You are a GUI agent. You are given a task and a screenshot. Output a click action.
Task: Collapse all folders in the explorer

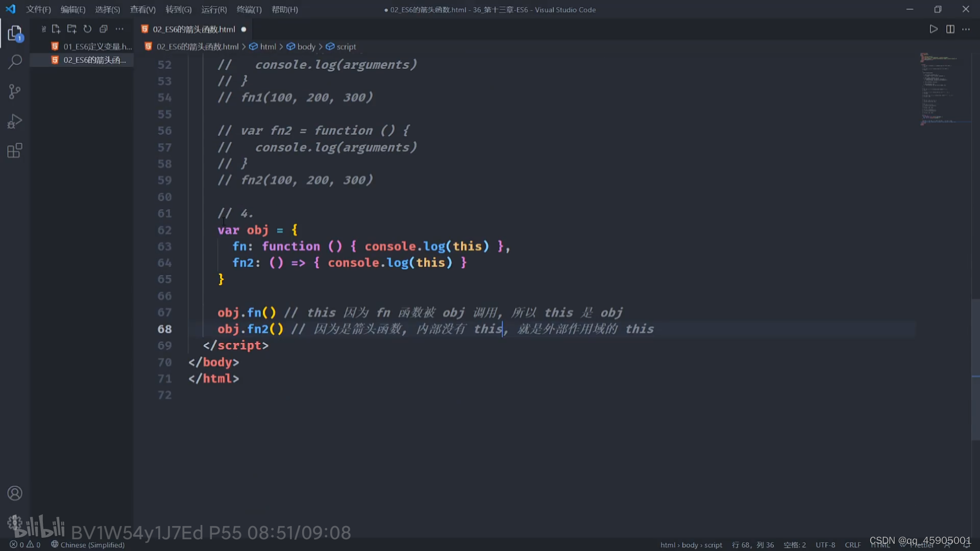coord(104,29)
